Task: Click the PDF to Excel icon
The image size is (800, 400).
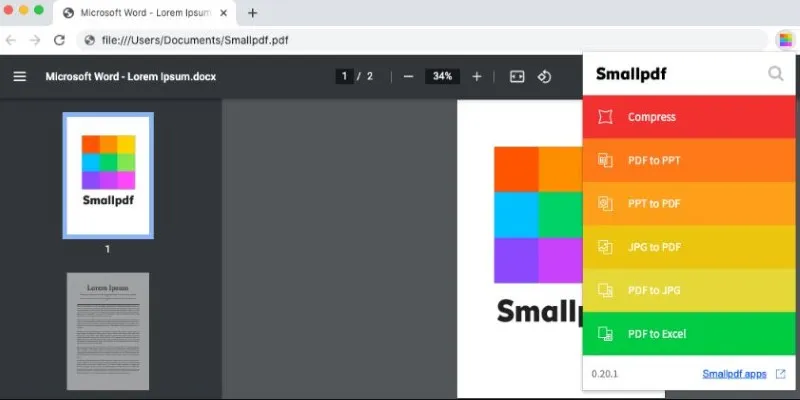Action: [605, 334]
